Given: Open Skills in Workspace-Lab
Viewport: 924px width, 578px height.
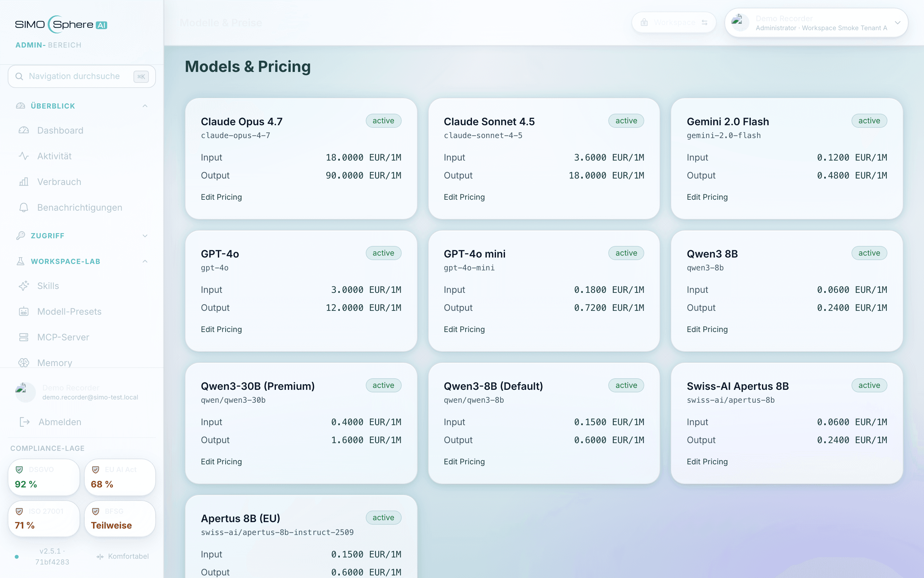Looking at the screenshot, I should pos(82,285).
